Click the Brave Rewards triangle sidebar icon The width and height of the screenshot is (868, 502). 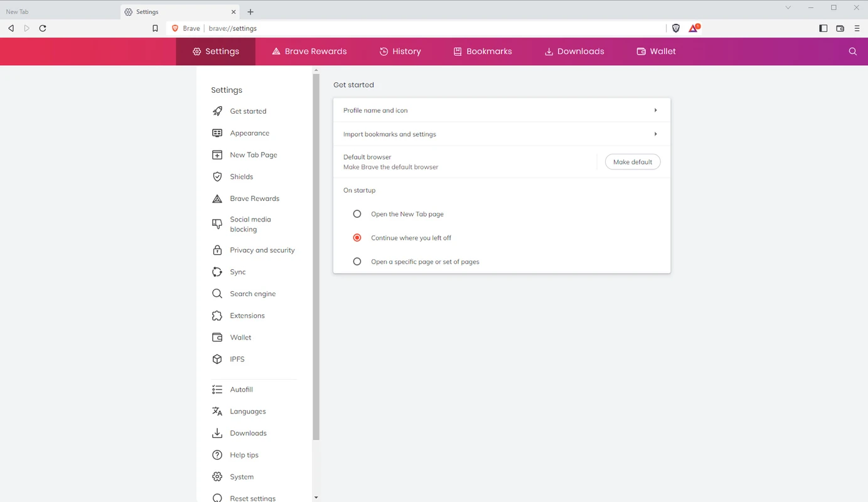click(x=217, y=199)
